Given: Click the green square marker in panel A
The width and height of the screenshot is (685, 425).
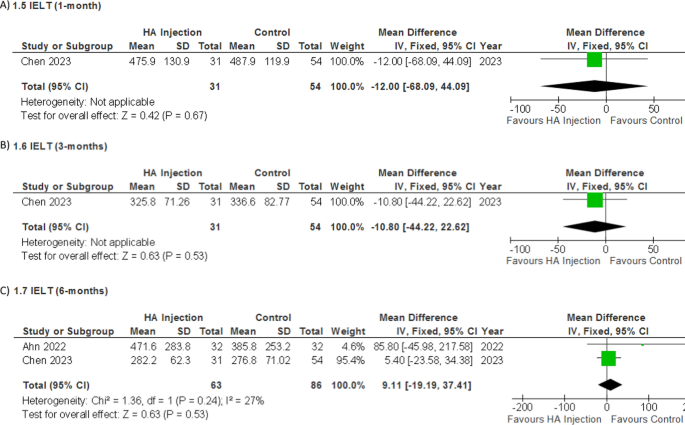Looking at the screenshot, I should pos(595,59).
